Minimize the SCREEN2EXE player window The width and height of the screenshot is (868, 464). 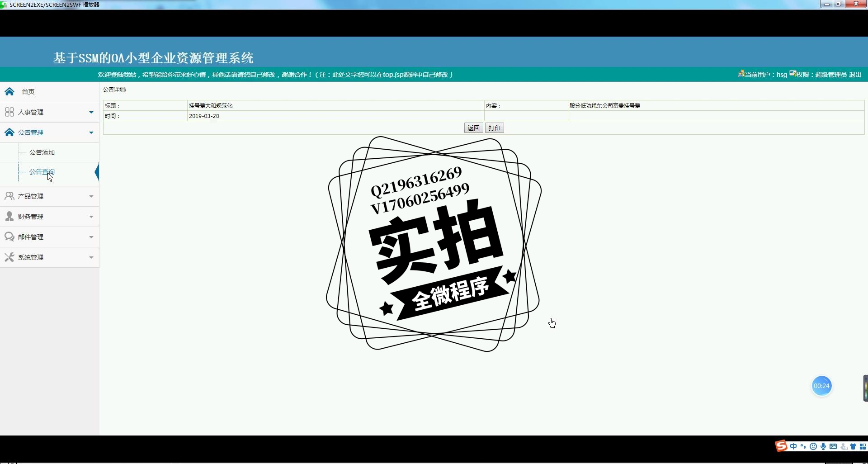[826, 4]
